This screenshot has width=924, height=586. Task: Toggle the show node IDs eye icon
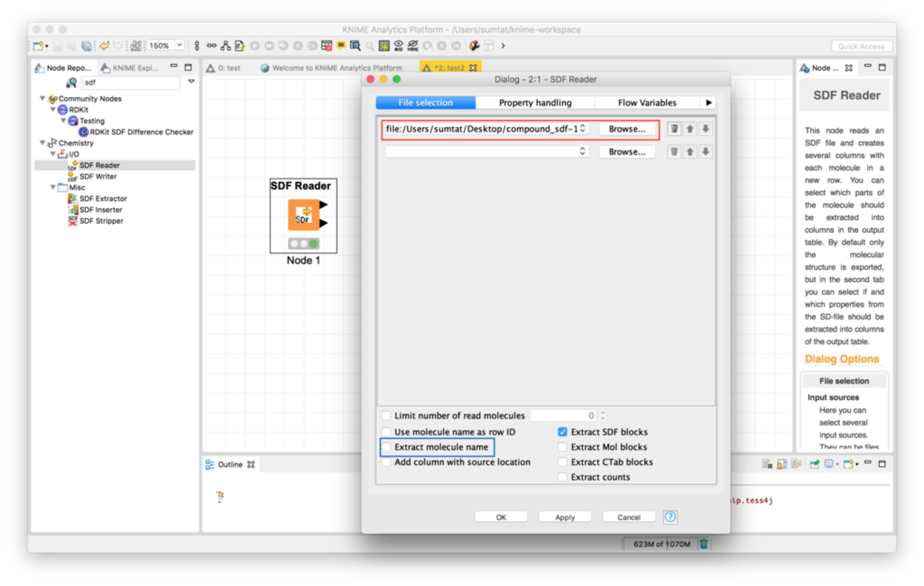[399, 45]
